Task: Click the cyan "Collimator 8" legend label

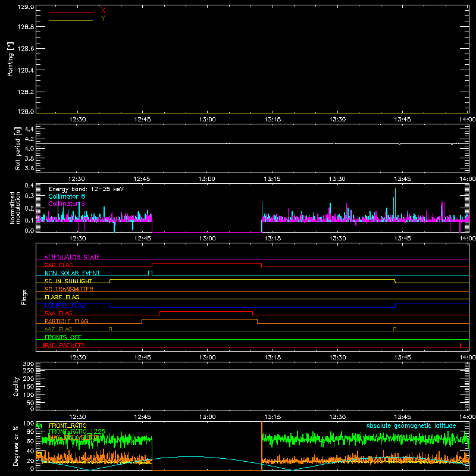Action: (67, 196)
